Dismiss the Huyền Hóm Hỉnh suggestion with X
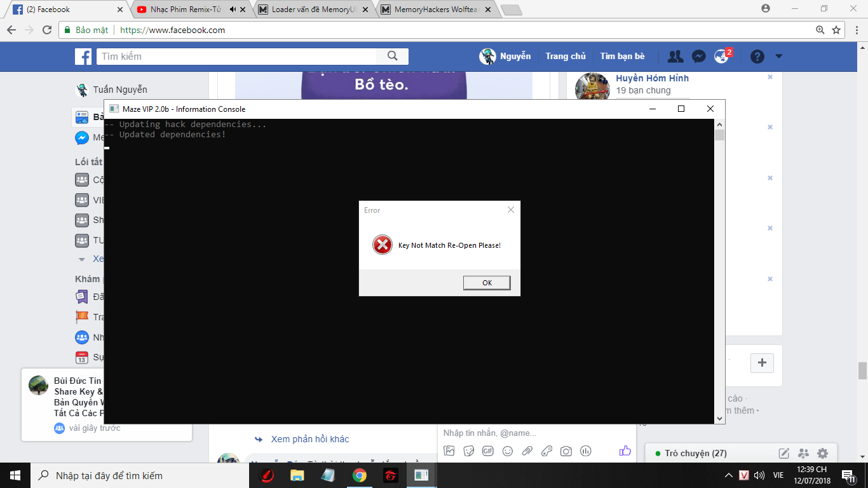 pos(770,77)
